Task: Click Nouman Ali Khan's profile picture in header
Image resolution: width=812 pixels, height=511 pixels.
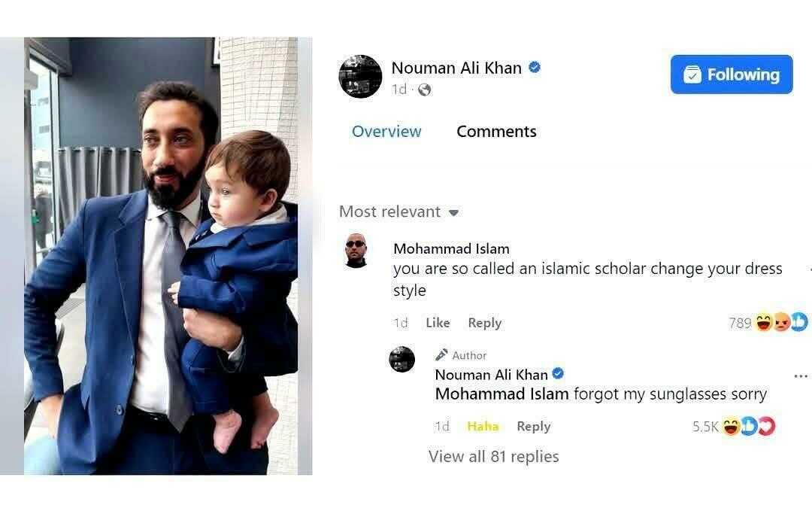Action: coord(360,77)
